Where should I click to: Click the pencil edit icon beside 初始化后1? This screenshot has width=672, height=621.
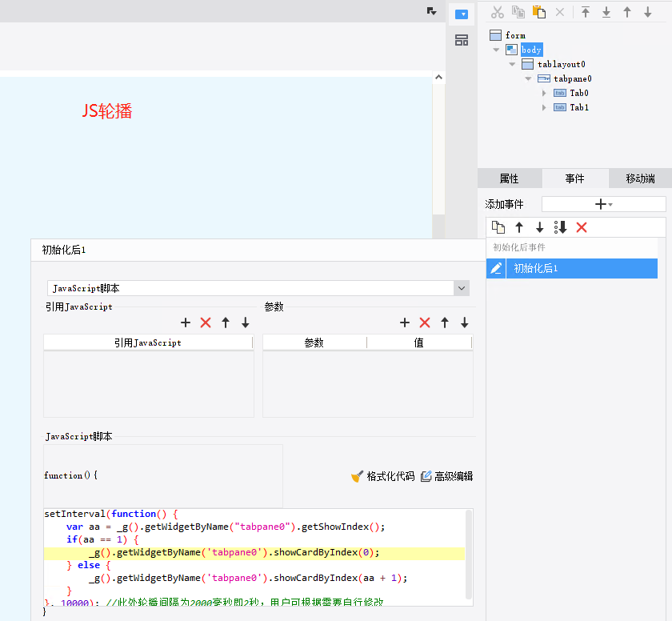[496, 268]
